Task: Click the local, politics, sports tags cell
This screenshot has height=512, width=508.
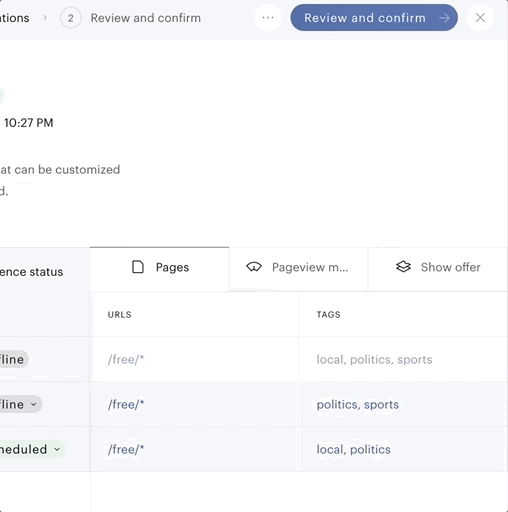Action: pos(402,359)
